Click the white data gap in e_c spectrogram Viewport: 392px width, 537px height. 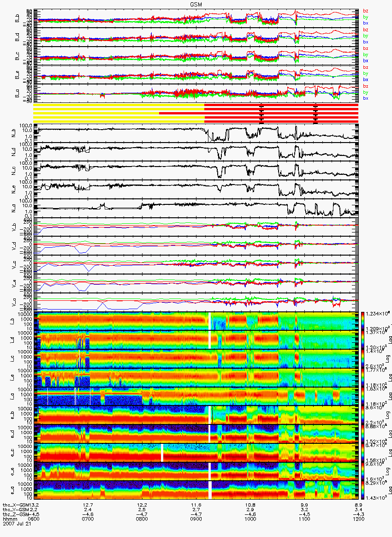(162, 453)
